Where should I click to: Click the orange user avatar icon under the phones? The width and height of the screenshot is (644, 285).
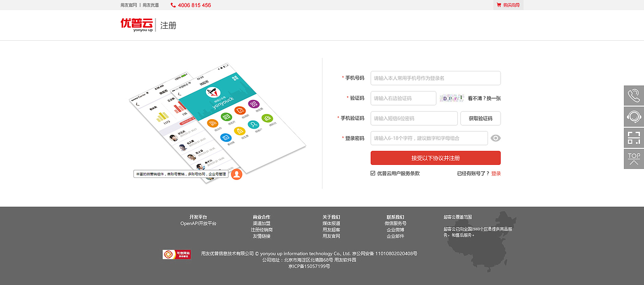pyautogui.click(x=236, y=174)
